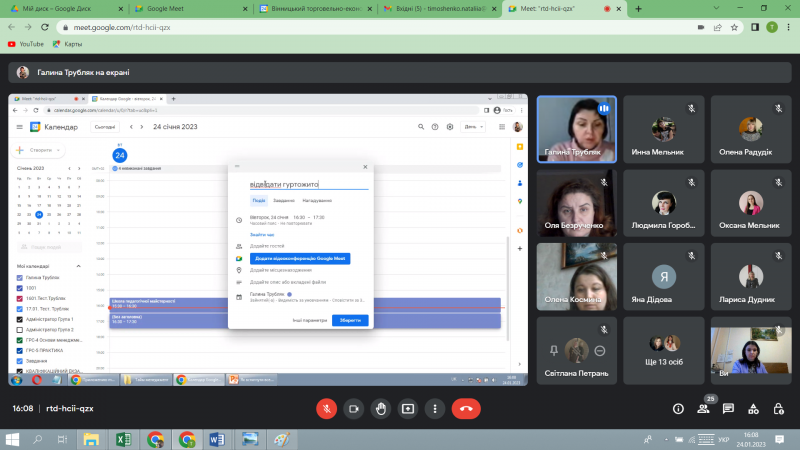Switch to 'Вінницький торговельно-екон' tab
800x450 pixels.
(314, 9)
